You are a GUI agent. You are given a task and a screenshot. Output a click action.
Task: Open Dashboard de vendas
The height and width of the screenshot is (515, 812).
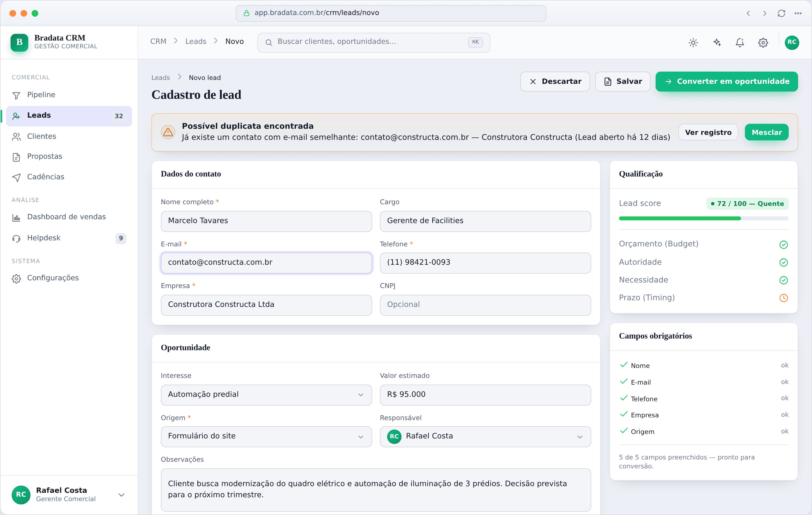point(69,217)
